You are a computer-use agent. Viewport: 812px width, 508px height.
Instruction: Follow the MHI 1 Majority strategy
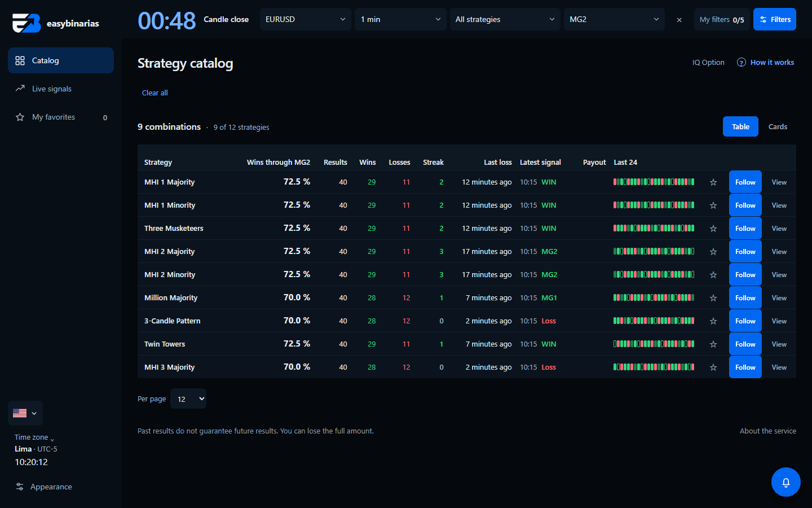click(x=745, y=182)
